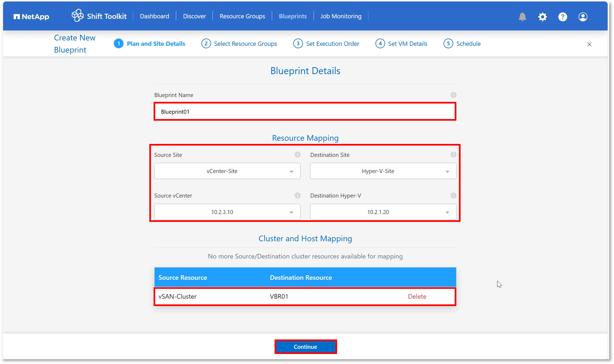
Task: Show info tooltip for Source vCenter
Action: click(x=297, y=196)
